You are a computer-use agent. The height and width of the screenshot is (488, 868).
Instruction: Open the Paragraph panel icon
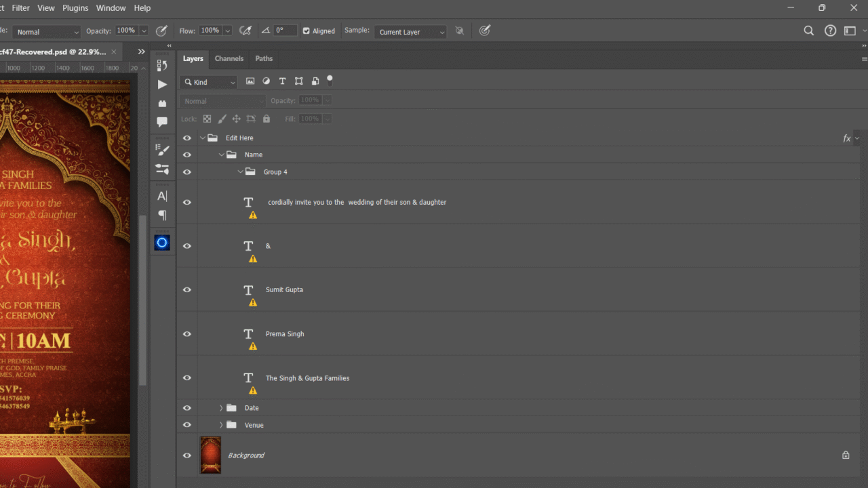coord(162,215)
